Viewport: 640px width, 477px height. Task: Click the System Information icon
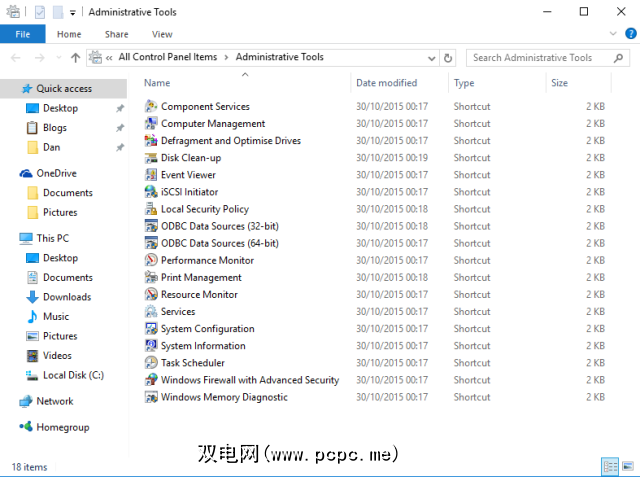(151, 346)
